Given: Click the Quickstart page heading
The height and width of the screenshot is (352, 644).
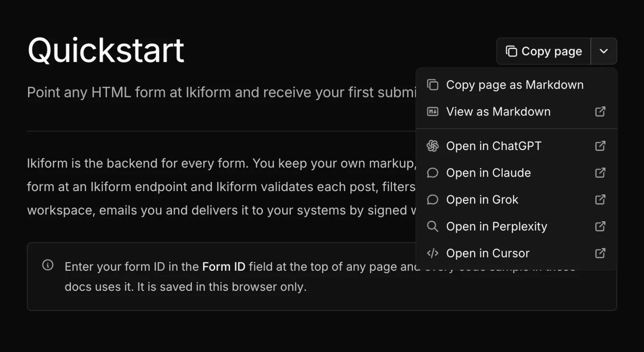Looking at the screenshot, I should [106, 51].
